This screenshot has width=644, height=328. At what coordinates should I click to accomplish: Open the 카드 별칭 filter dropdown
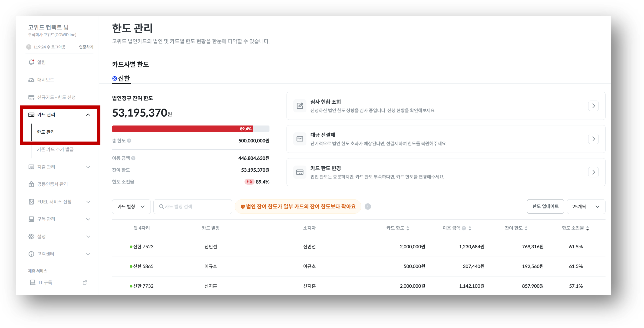coord(131,206)
